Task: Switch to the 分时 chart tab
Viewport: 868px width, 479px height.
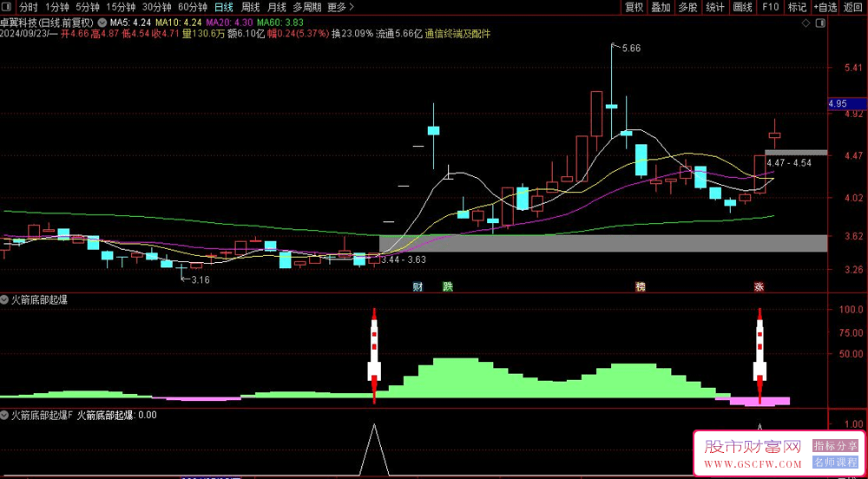Action: click(29, 7)
